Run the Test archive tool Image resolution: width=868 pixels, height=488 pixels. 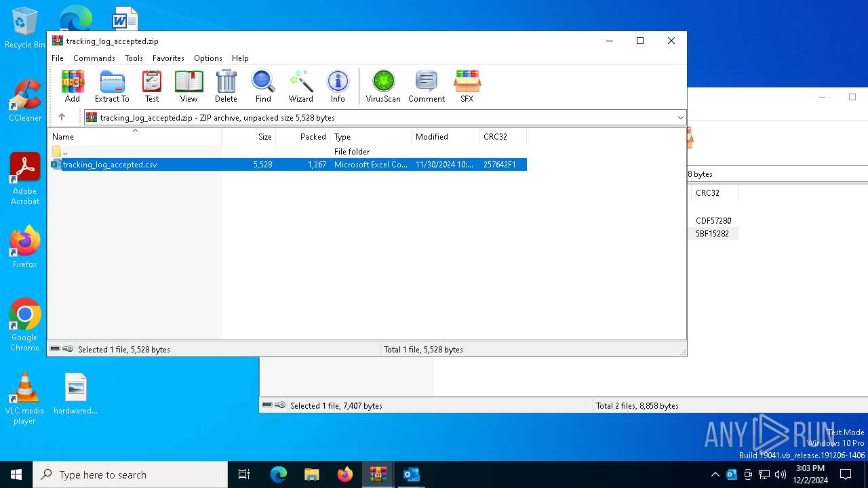coord(152,86)
